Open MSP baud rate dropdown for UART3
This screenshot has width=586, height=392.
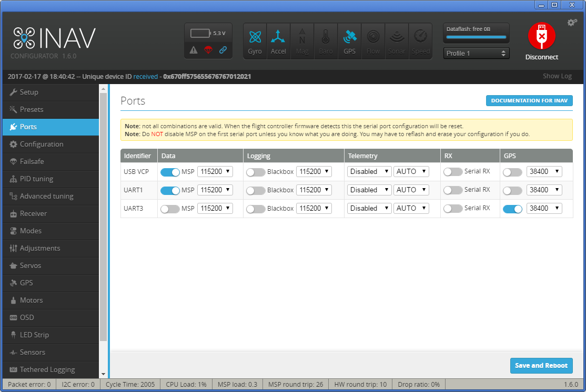215,208
